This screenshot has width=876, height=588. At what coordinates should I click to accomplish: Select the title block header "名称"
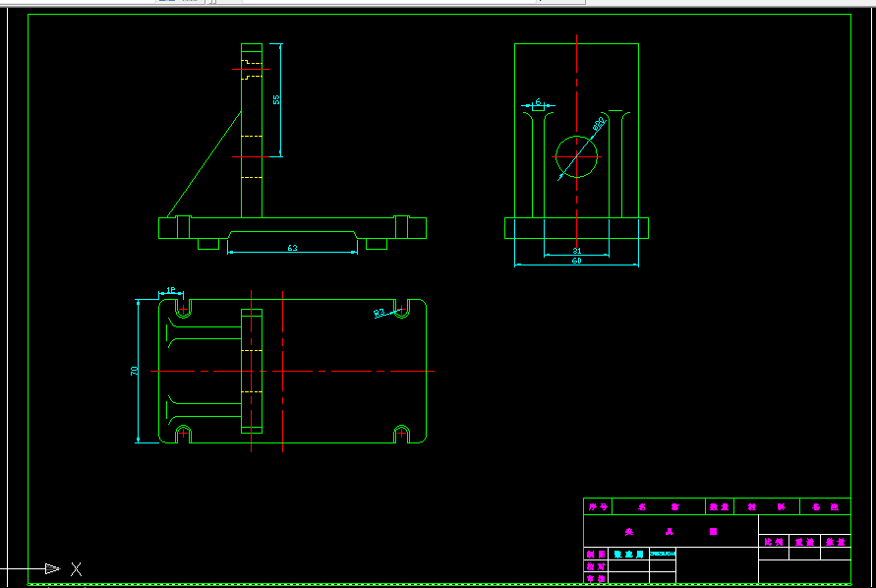coord(658,507)
